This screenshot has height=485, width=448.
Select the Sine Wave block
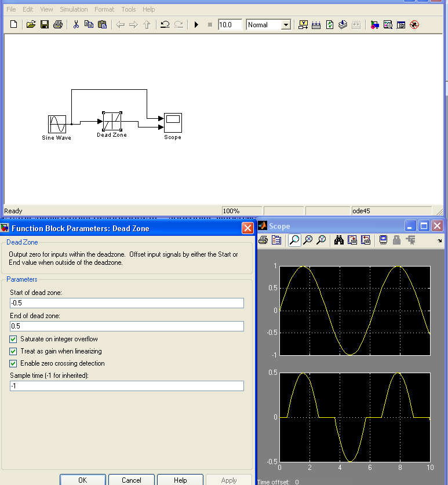coord(57,124)
